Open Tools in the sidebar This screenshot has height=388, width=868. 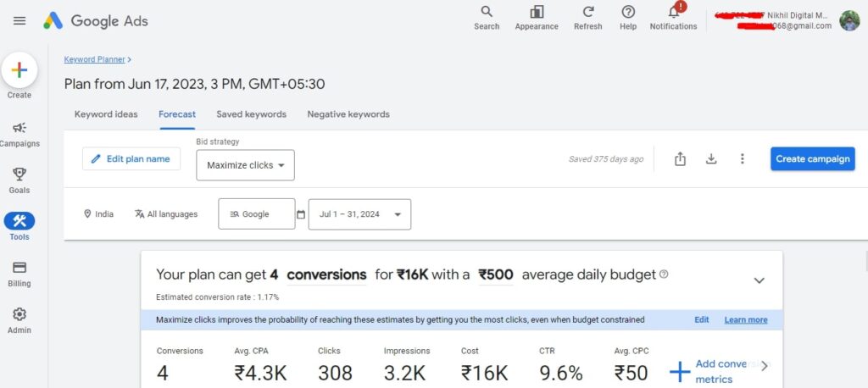[x=19, y=227]
